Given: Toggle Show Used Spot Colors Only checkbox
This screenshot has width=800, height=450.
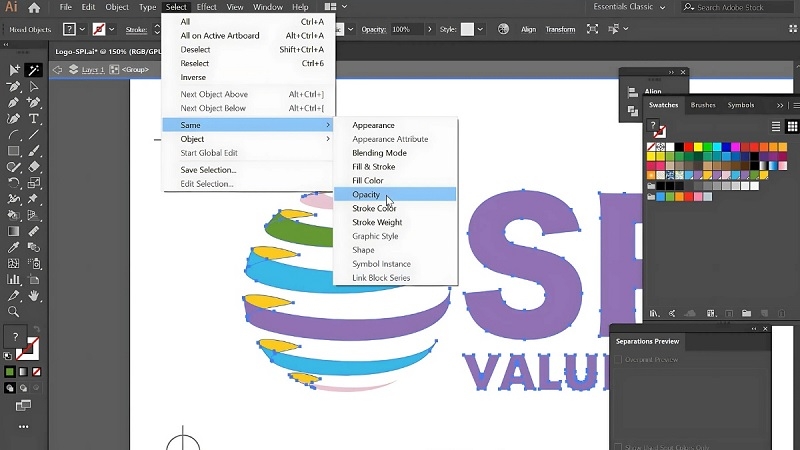Looking at the screenshot, I should click(618, 447).
